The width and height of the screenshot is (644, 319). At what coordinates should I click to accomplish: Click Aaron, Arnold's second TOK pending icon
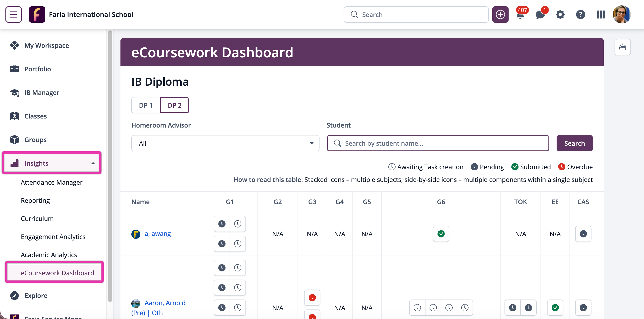[x=528, y=307]
